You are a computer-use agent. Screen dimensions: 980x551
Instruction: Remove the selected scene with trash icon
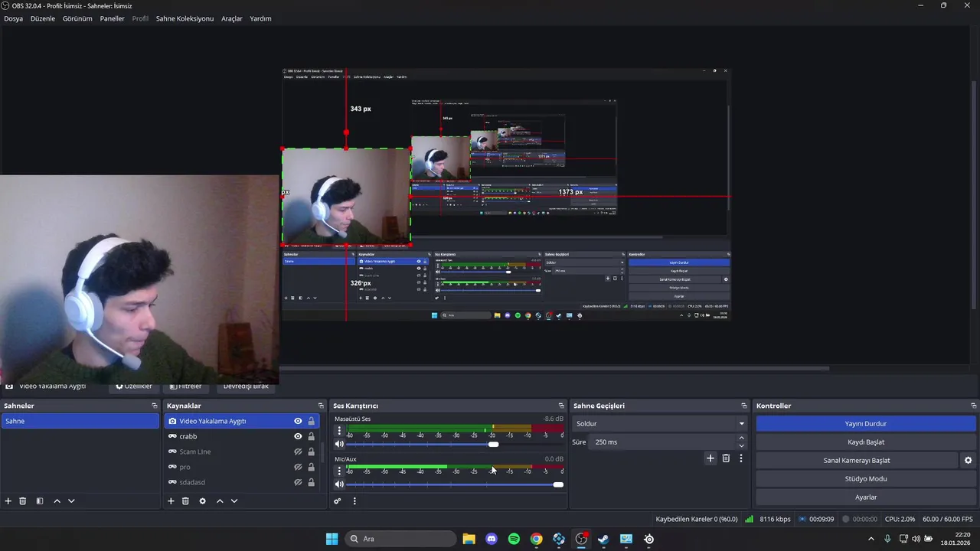coord(23,501)
